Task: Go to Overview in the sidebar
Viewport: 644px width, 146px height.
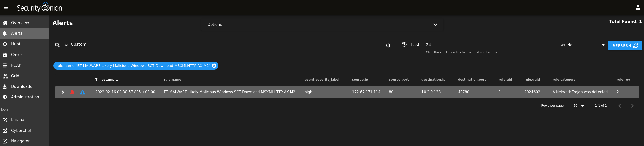Action: [x=25, y=23]
